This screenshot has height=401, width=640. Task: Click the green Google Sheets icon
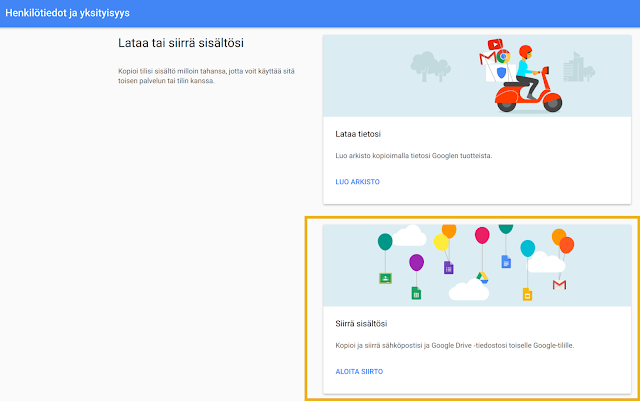click(x=416, y=293)
